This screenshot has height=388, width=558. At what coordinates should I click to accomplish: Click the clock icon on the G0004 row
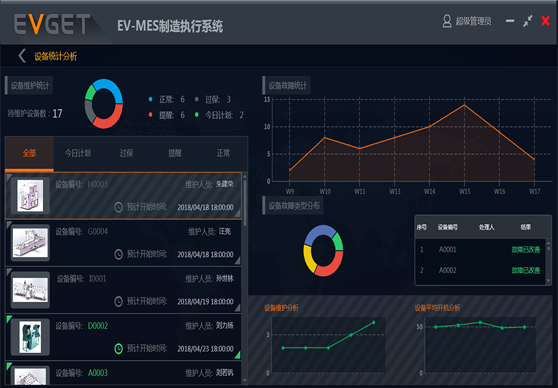click(119, 254)
